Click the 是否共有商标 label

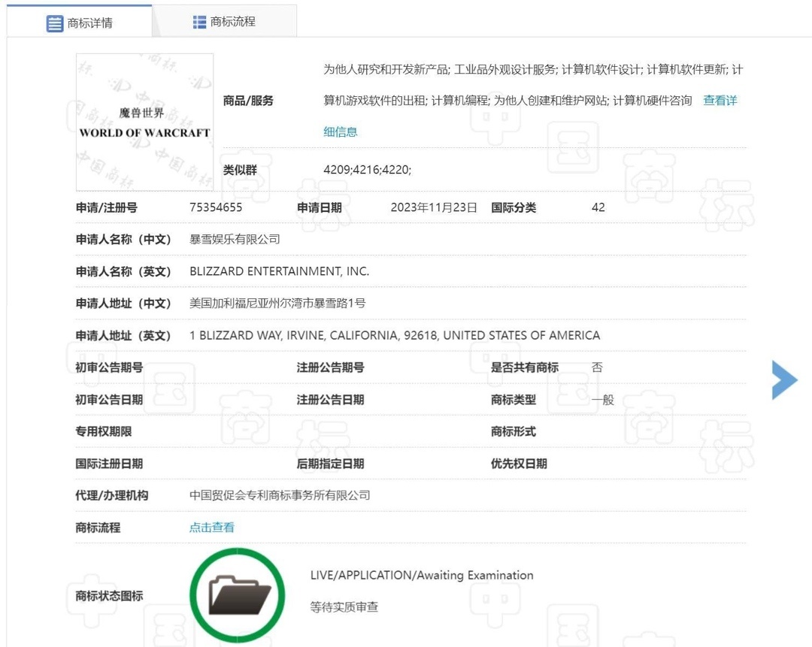tap(525, 367)
